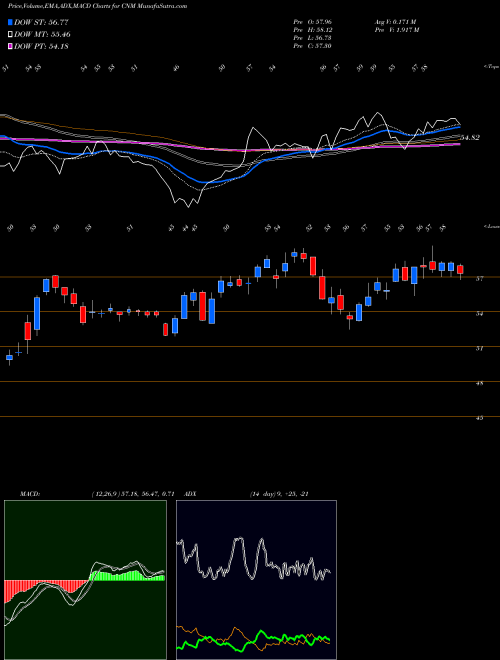Select the 'DOW MT: 55.46' legend label

click(42, 35)
